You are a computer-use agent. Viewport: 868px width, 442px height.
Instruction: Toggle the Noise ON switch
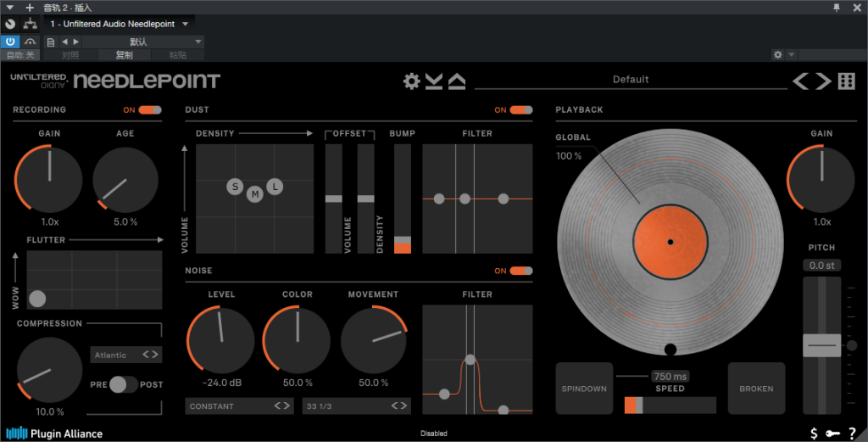tap(521, 271)
